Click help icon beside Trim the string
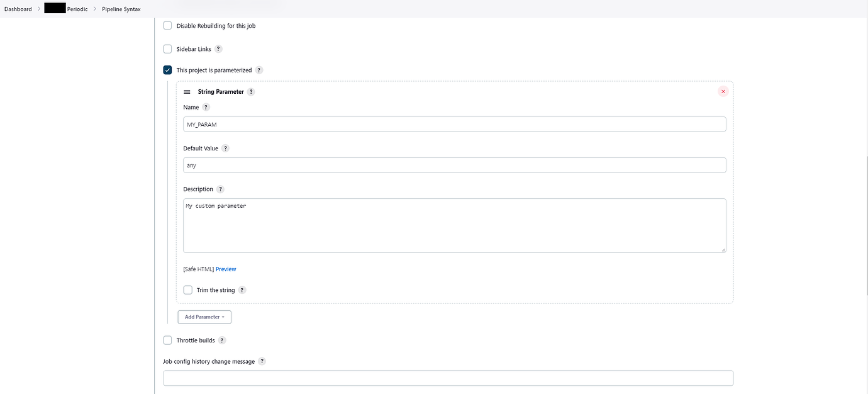This screenshot has height=394, width=868. coord(242,290)
